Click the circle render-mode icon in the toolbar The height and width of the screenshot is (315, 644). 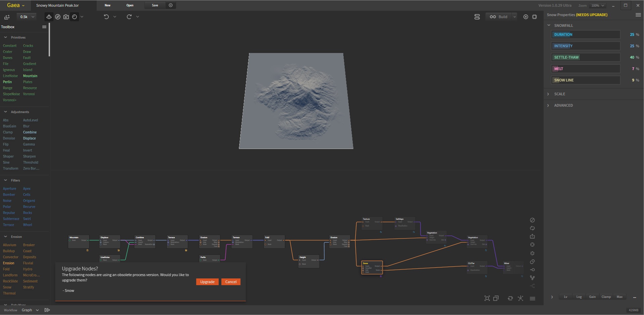[75, 17]
